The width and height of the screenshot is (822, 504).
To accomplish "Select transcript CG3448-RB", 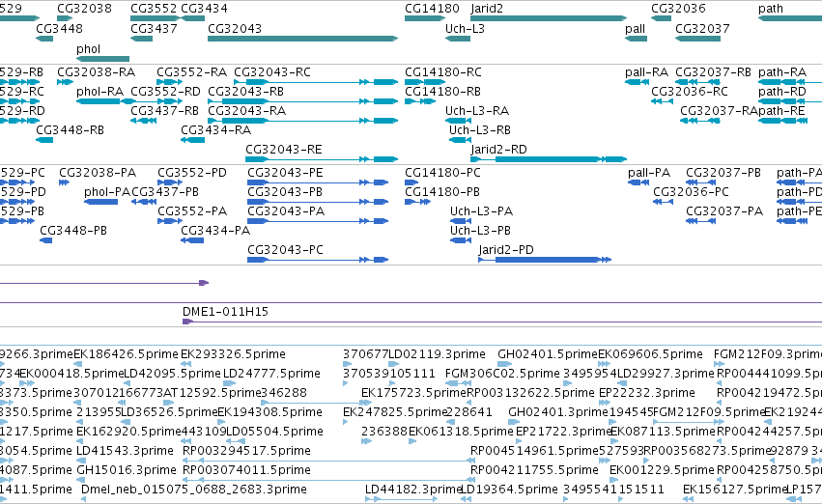I will click(x=70, y=130).
